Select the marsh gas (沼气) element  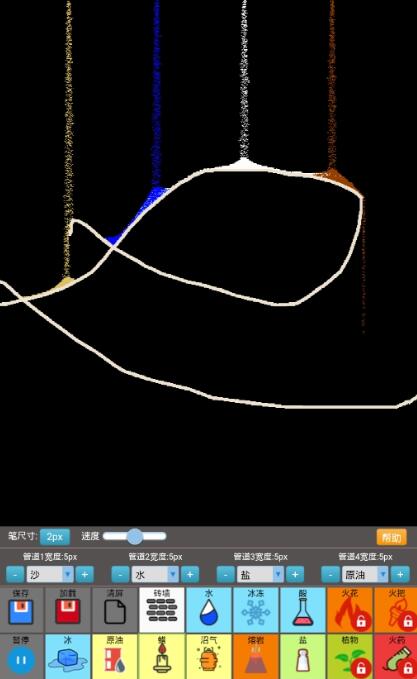tap(209, 656)
